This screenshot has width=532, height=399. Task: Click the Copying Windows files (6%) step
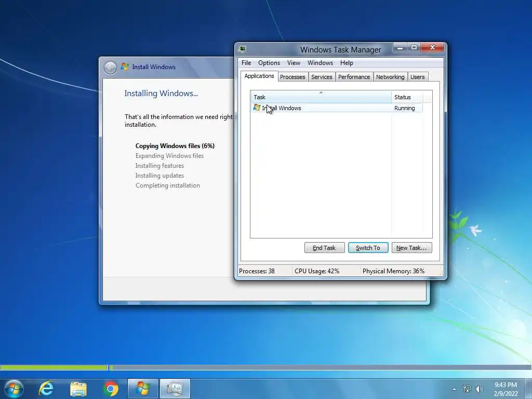(175, 146)
